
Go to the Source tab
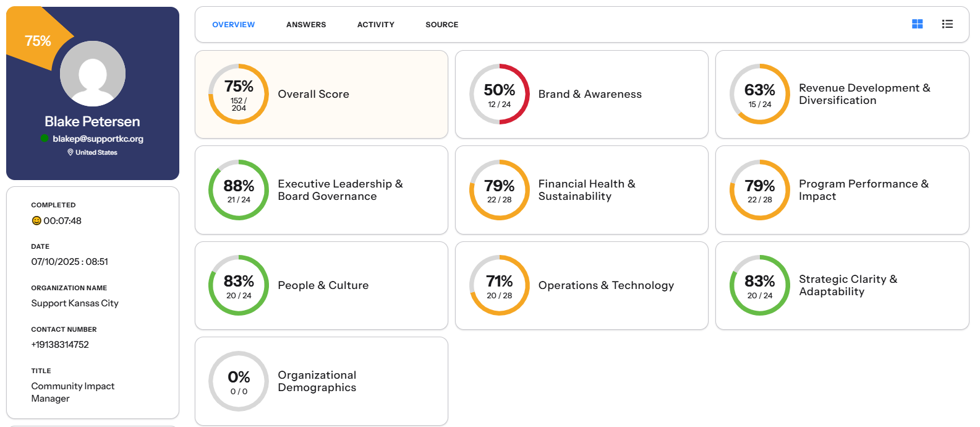[441, 25]
